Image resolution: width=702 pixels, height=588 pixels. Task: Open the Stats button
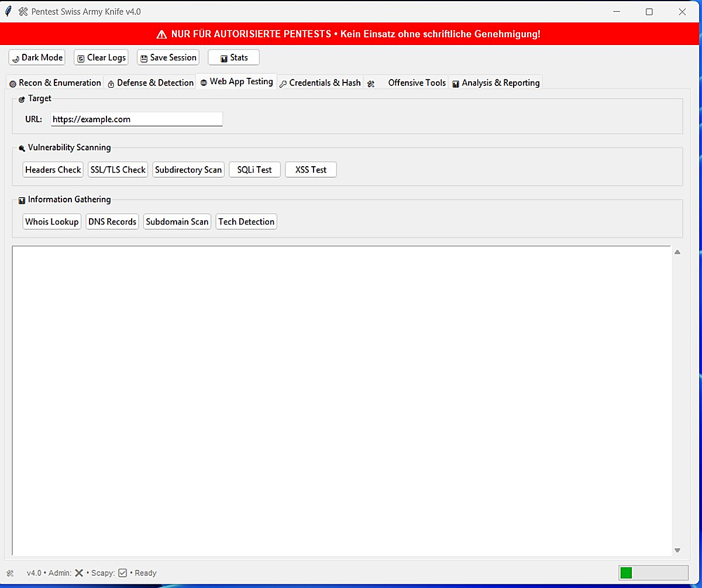click(x=233, y=57)
